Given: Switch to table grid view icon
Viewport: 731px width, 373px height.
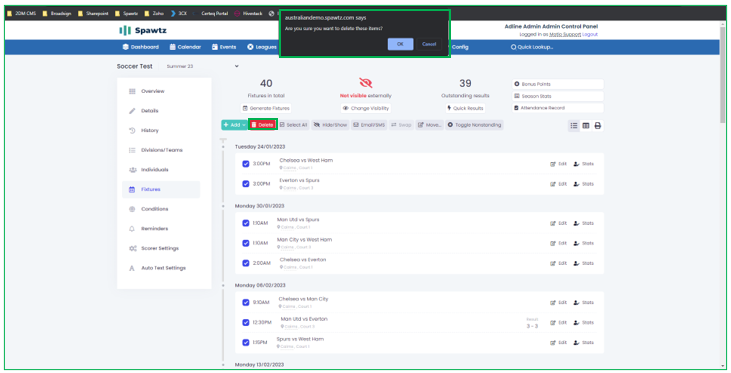Looking at the screenshot, I should (x=586, y=125).
